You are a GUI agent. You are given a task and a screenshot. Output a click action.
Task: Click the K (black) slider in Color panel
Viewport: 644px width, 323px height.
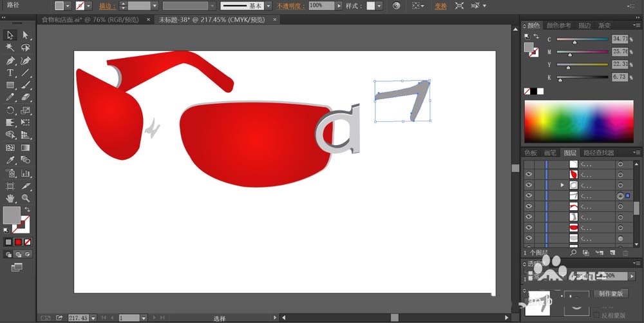pos(582,77)
